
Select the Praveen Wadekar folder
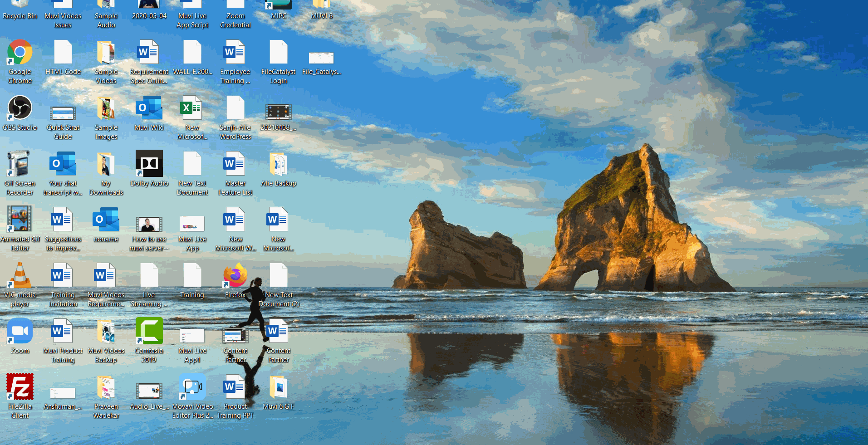[106, 396]
